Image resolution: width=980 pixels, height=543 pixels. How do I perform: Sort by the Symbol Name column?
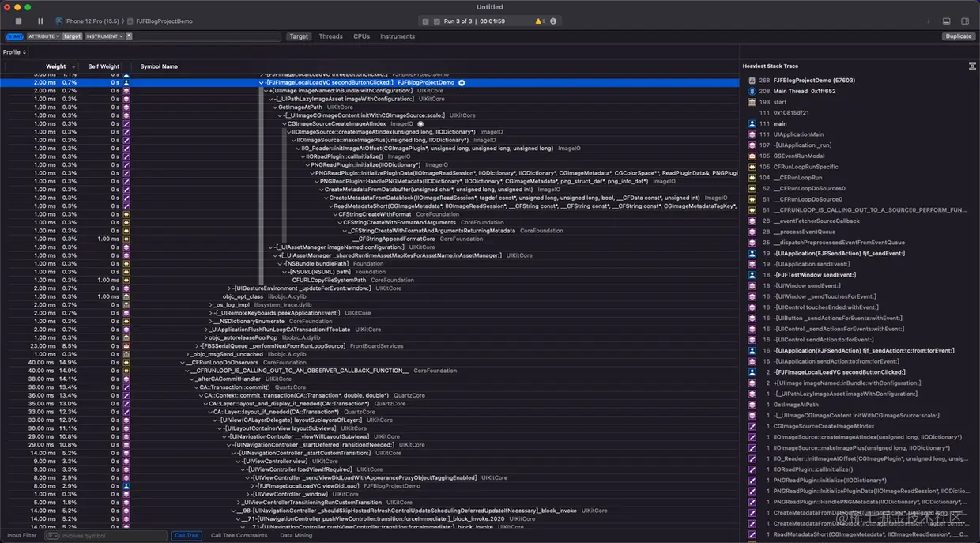tap(159, 66)
